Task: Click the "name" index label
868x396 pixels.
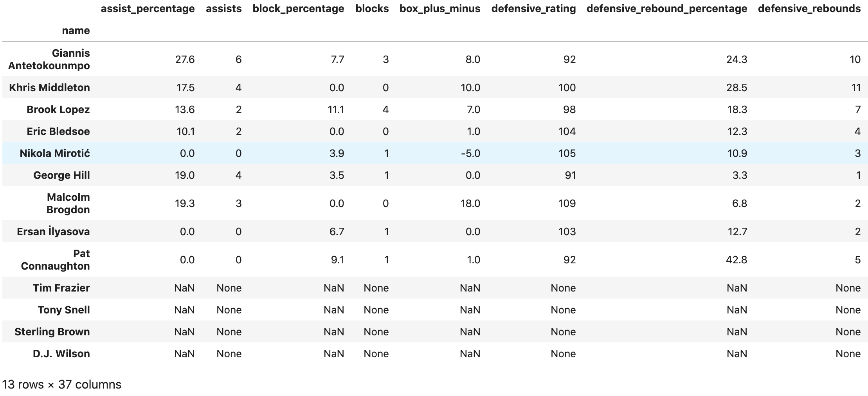Action: coord(76,31)
